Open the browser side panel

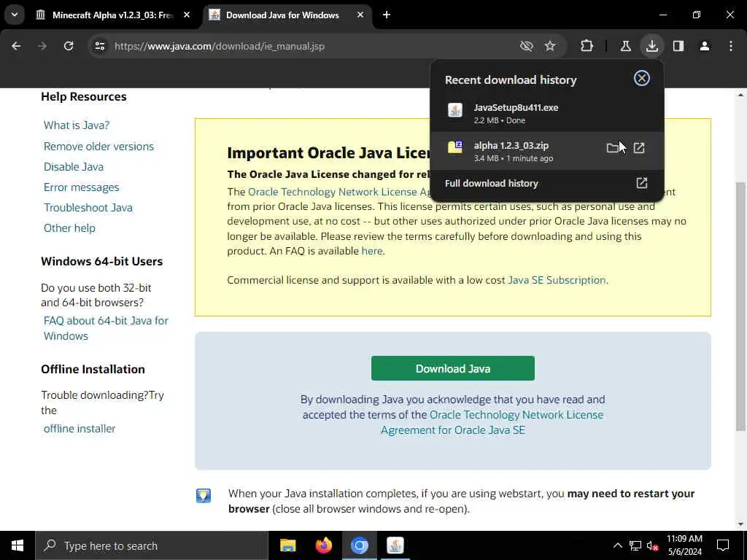678,46
